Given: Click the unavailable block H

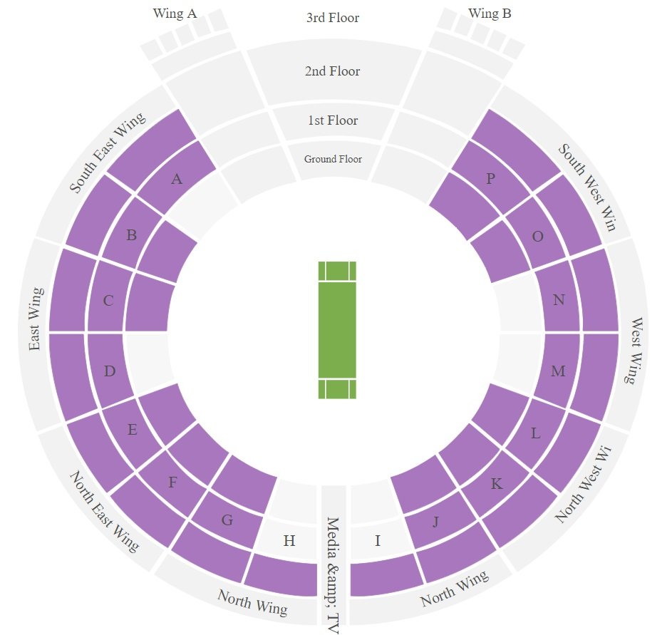Looking at the screenshot, I should (289, 541).
